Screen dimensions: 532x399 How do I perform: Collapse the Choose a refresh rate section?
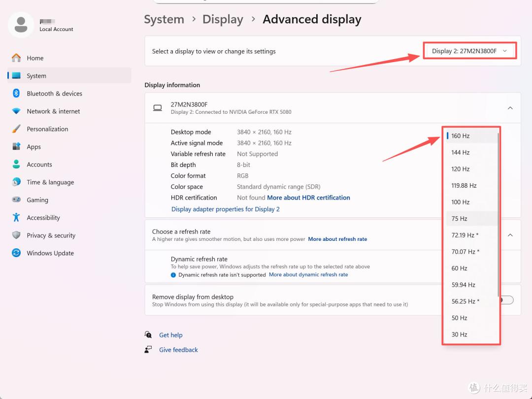tap(510, 235)
